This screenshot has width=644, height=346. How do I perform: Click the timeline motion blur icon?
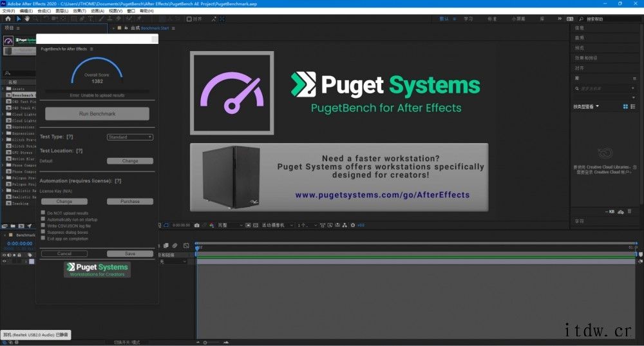[x=175, y=245]
